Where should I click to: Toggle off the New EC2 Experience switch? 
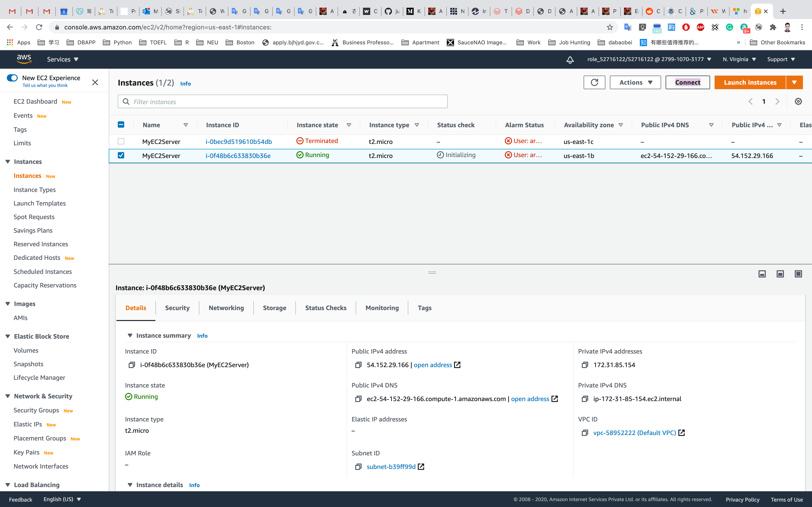12,78
